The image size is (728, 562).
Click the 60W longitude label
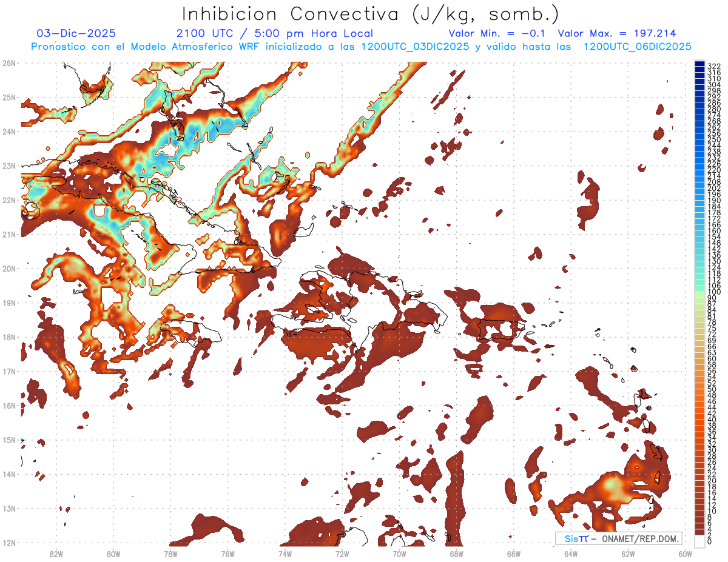tap(686, 554)
